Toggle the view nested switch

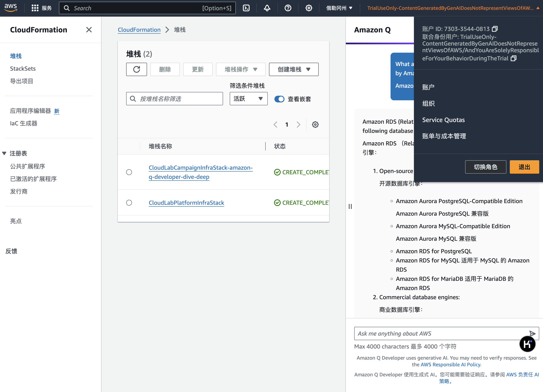(x=279, y=99)
